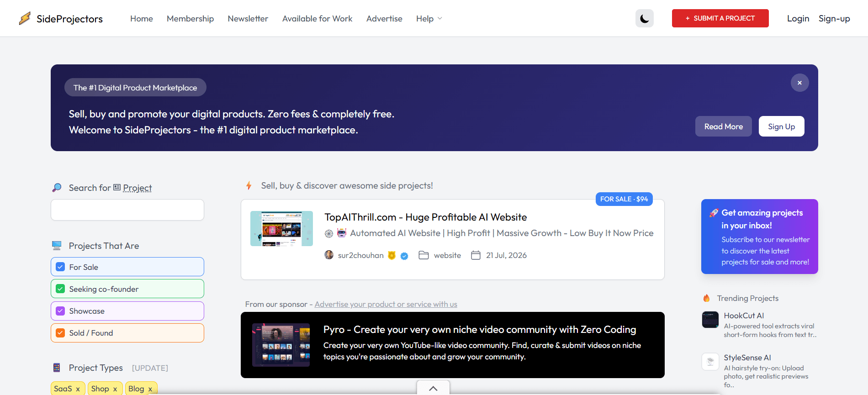Image resolution: width=868 pixels, height=395 pixels.
Task: Click the SideProjectors brand name
Action: click(69, 19)
